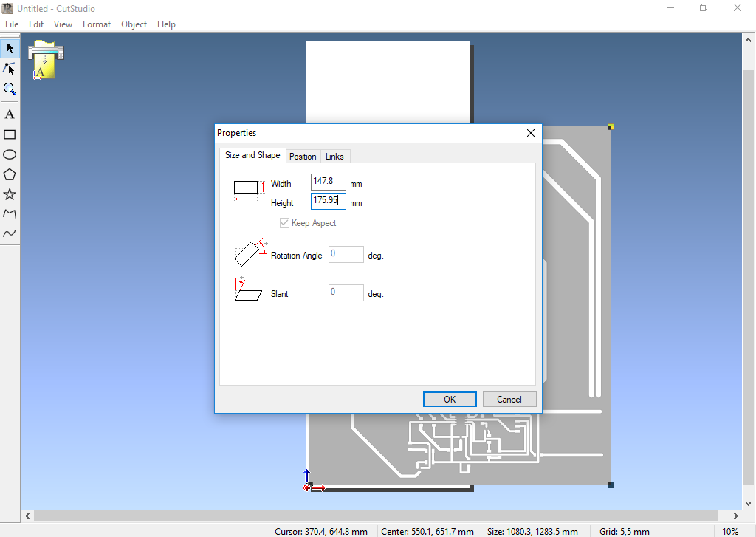
Task: Toggle the Keep Aspect checkbox
Action: pos(284,223)
